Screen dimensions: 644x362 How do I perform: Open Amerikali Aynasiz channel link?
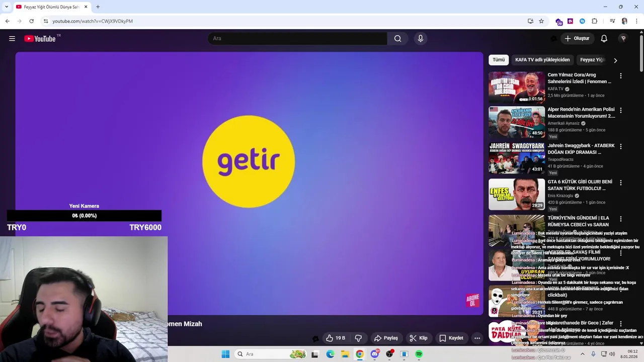(563, 123)
